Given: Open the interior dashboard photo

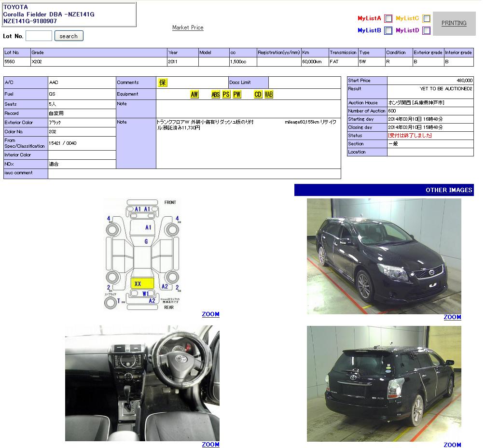Looking at the screenshot, I should (142, 383).
